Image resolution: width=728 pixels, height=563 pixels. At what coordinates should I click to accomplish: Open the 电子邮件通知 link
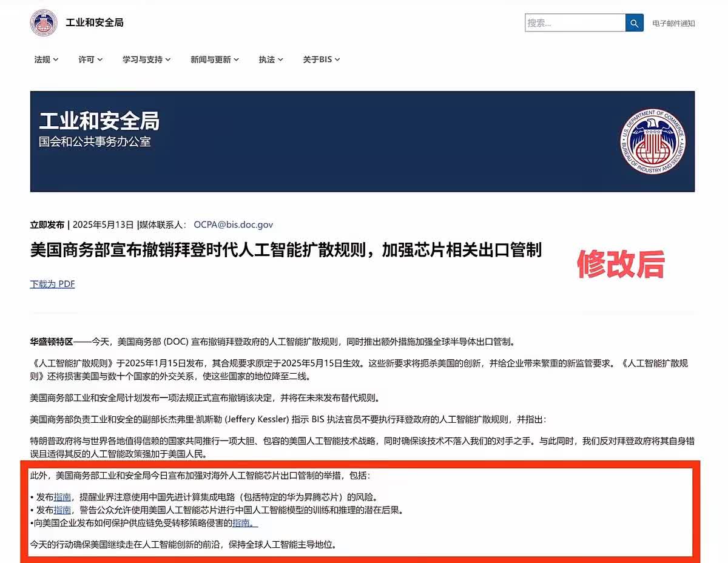coord(673,24)
